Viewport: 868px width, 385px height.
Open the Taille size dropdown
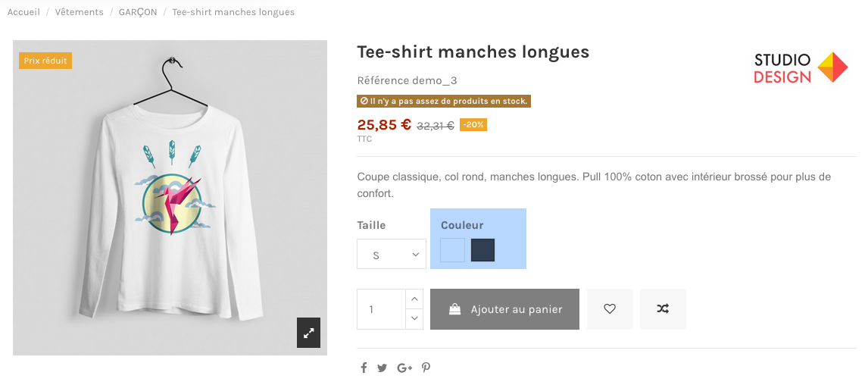pyautogui.click(x=391, y=255)
